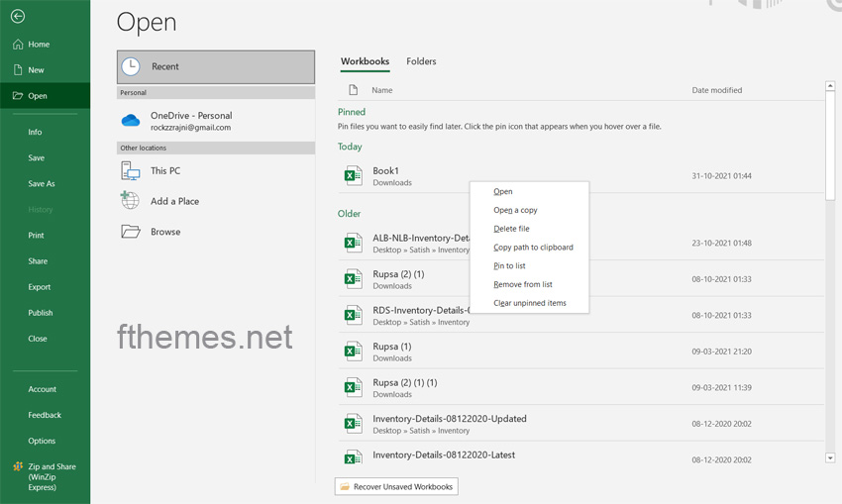Click the This PC computer icon
Image resolution: width=842 pixels, height=504 pixels.
click(x=131, y=171)
